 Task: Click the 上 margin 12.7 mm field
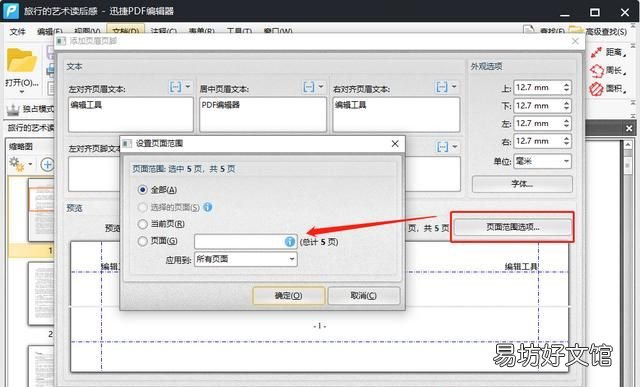tap(542, 87)
